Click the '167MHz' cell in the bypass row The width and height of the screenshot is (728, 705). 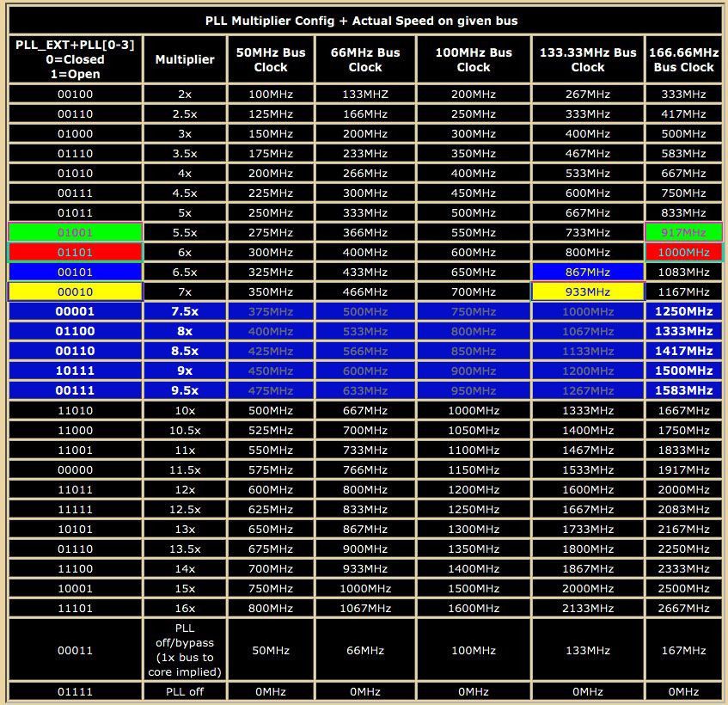click(x=683, y=650)
